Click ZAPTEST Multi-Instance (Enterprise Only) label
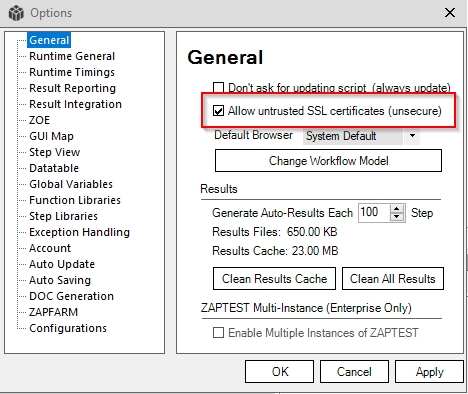This screenshot has width=468, height=394. point(306,308)
